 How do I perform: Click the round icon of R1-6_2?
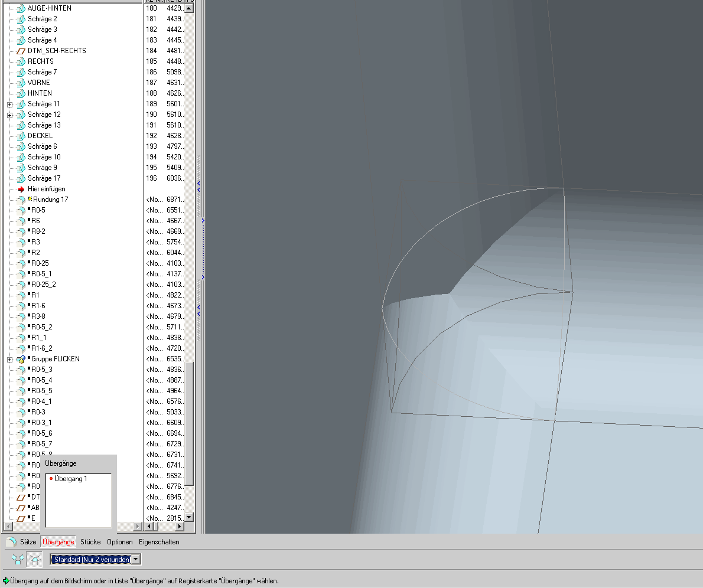tap(21, 348)
